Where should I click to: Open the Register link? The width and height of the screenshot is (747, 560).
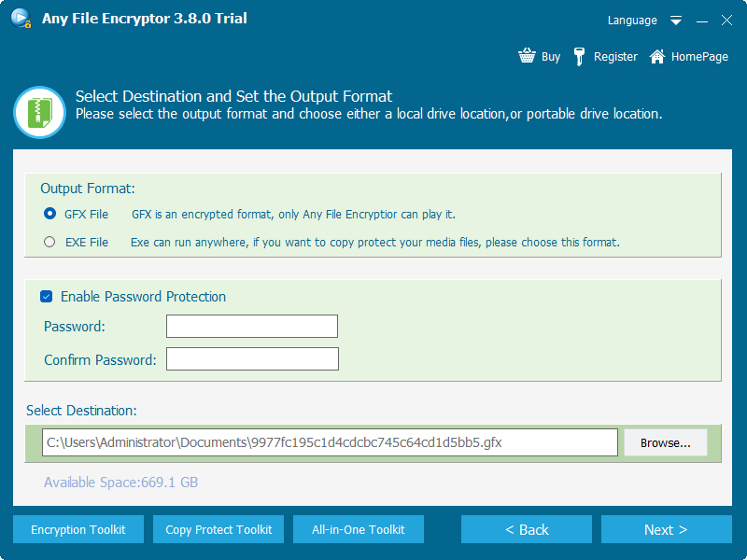coord(615,57)
